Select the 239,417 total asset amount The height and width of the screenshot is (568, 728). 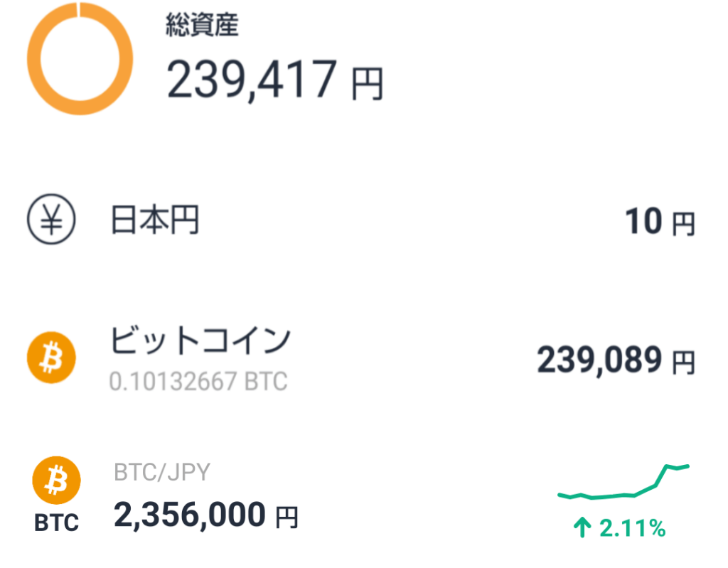pyautogui.click(x=252, y=79)
